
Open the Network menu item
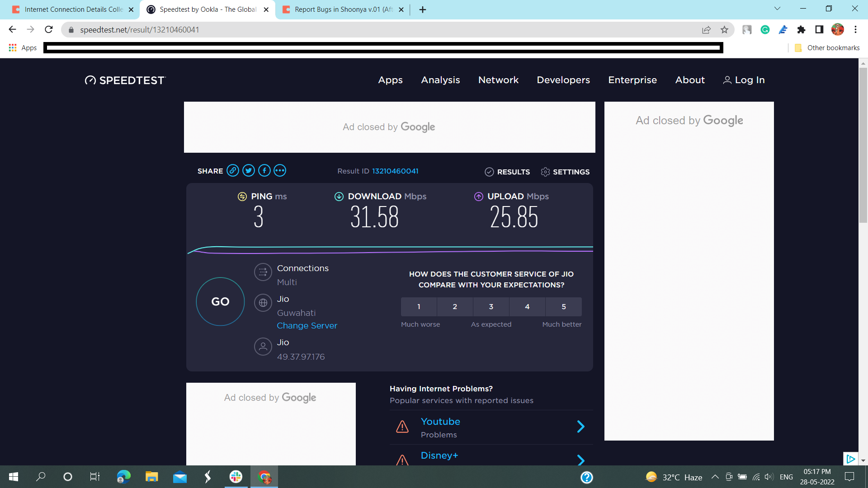(x=498, y=80)
